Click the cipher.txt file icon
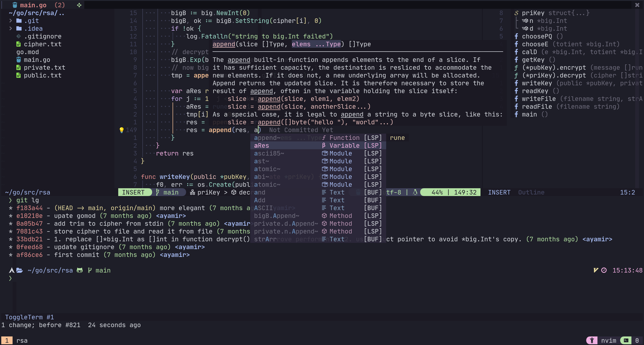Screen dimensions: 644x345 (18, 44)
